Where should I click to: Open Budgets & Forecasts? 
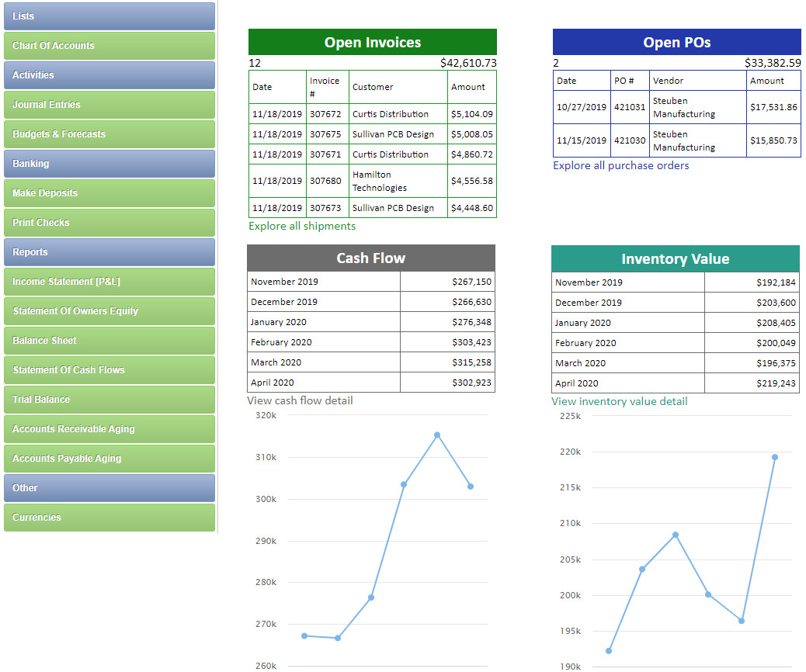[109, 134]
